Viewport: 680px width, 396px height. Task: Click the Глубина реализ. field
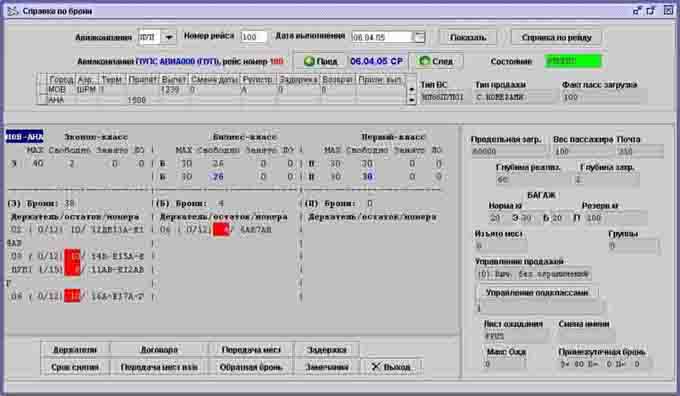[533, 179]
